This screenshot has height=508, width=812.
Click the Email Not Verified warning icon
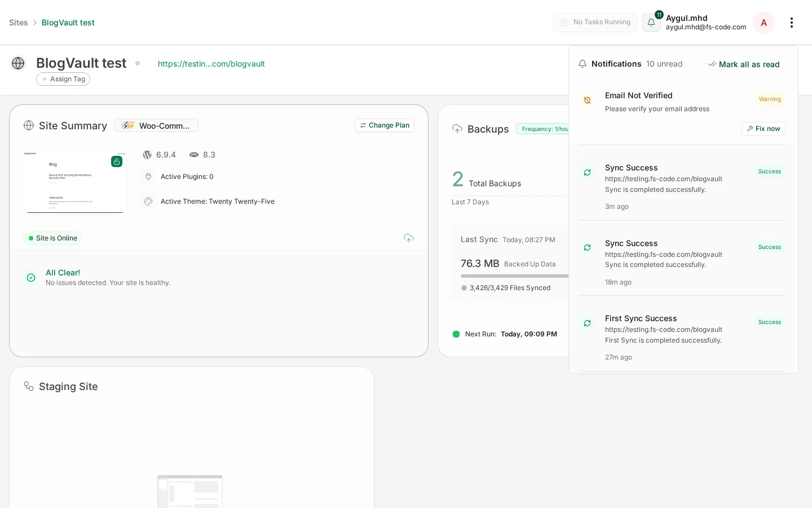[x=587, y=100]
